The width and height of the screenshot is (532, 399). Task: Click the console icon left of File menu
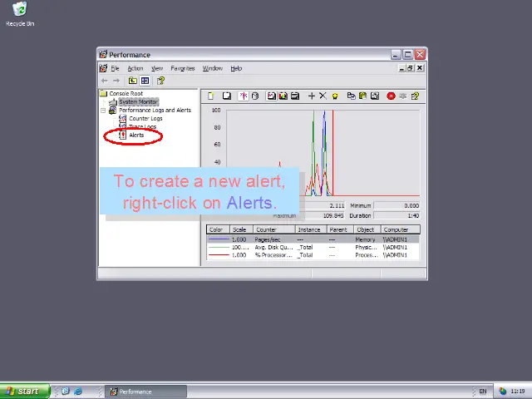click(x=103, y=68)
